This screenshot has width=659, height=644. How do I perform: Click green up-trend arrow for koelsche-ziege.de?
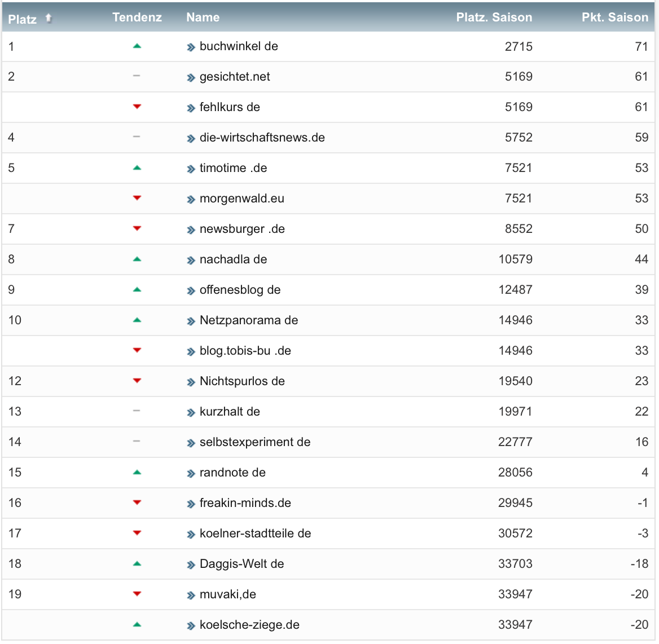pos(137,625)
